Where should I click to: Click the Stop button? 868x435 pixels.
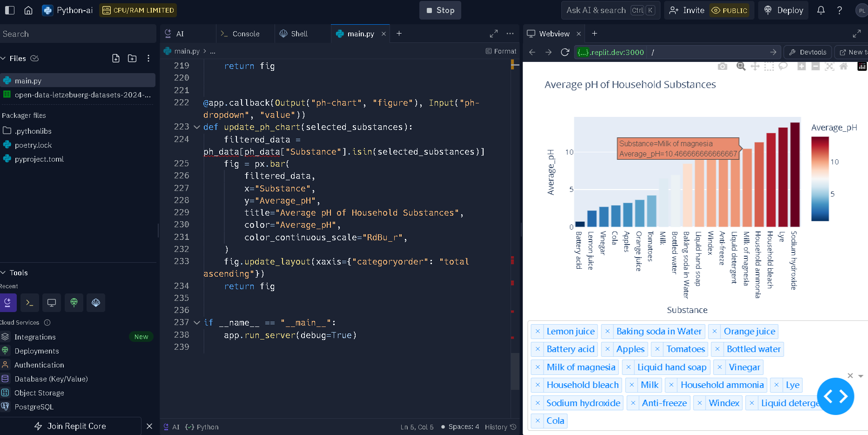click(x=440, y=10)
